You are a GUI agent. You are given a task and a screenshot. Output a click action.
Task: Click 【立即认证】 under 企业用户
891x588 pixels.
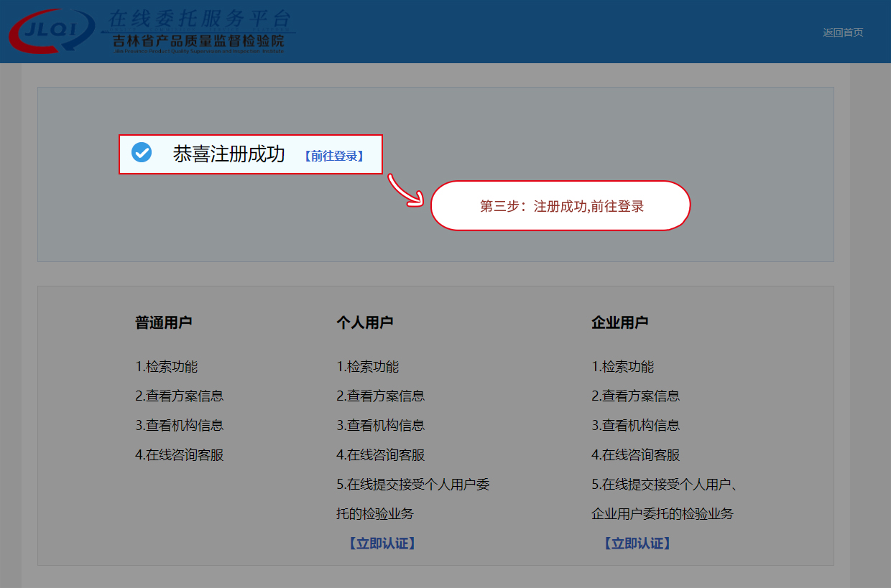(637, 543)
